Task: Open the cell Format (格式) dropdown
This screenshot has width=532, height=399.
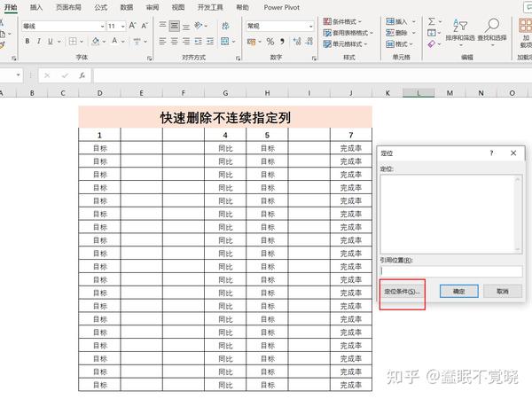Action: tap(411, 44)
